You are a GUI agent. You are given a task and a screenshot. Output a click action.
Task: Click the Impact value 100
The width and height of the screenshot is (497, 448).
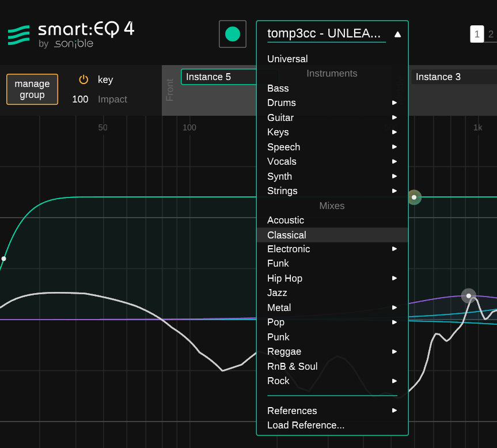click(80, 99)
